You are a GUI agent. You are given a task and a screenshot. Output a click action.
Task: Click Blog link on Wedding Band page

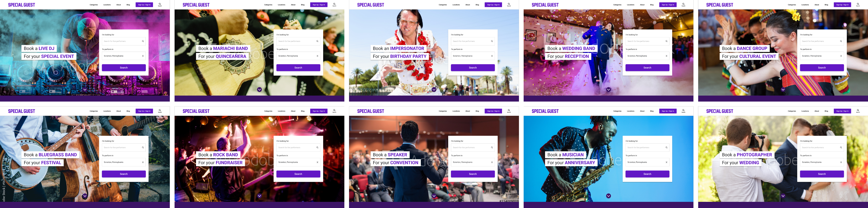tap(652, 5)
